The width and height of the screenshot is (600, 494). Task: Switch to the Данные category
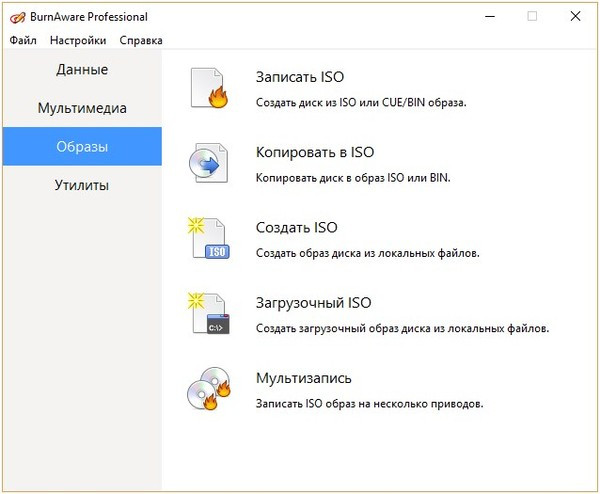[81, 70]
